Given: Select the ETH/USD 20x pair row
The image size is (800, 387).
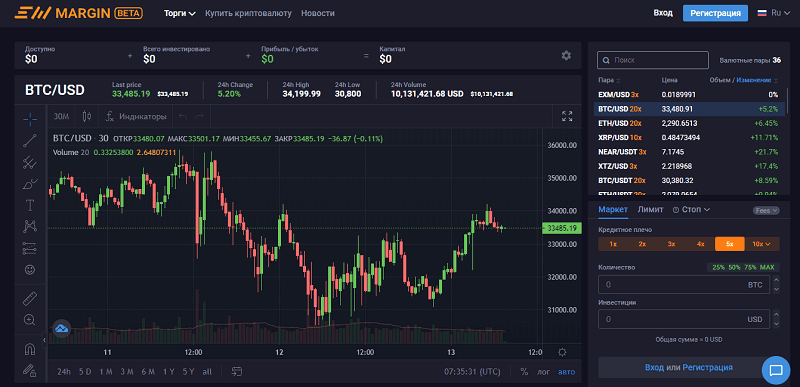Looking at the screenshot, I should [688, 123].
